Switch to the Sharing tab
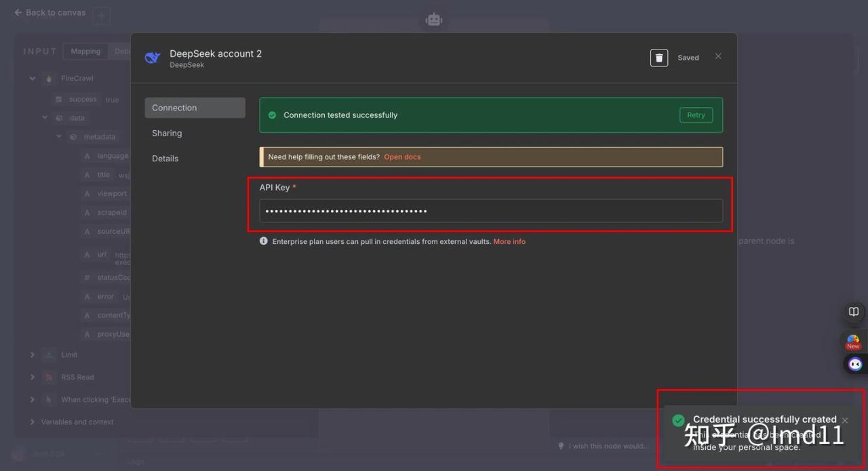Screen dimensions: 868x471 click(x=167, y=134)
